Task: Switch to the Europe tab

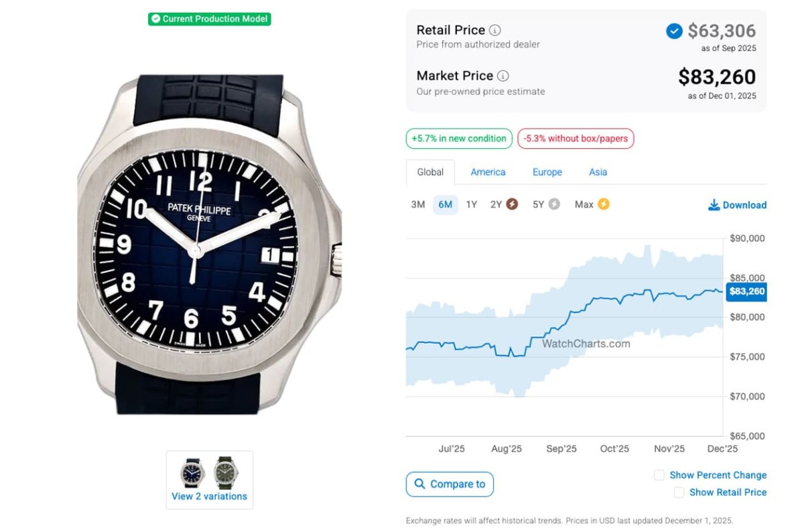Action: 547,172
